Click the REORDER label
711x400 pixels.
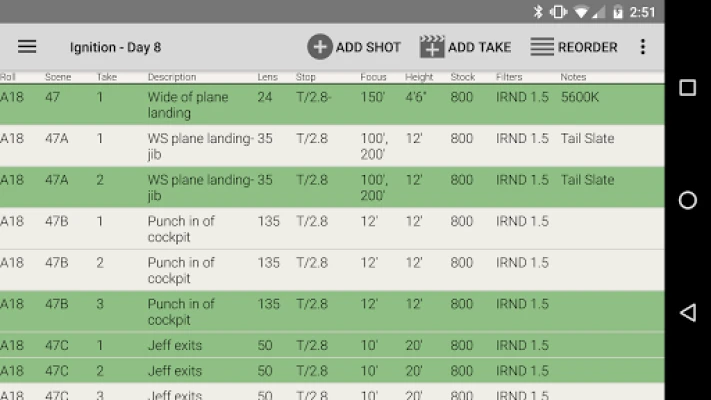tap(587, 47)
